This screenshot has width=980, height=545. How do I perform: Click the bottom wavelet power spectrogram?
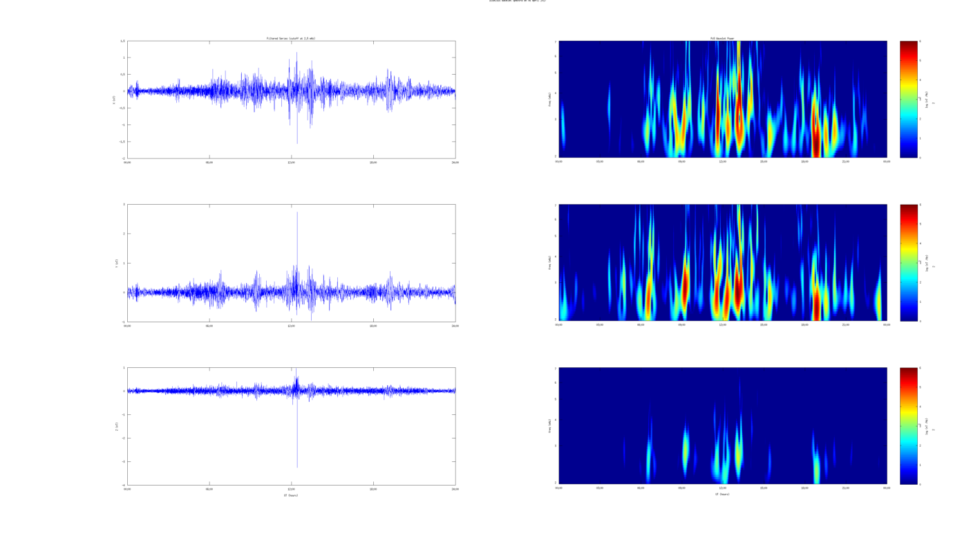(722, 426)
